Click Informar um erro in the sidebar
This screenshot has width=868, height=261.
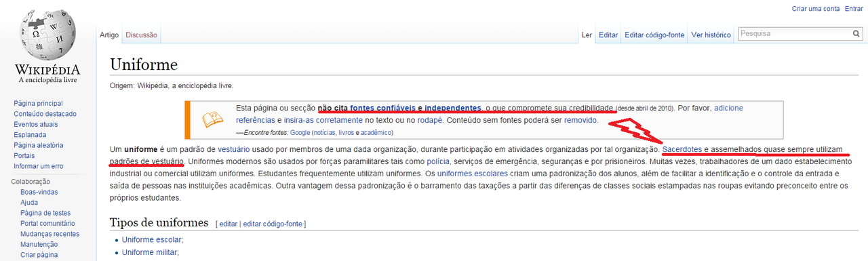click(x=39, y=166)
